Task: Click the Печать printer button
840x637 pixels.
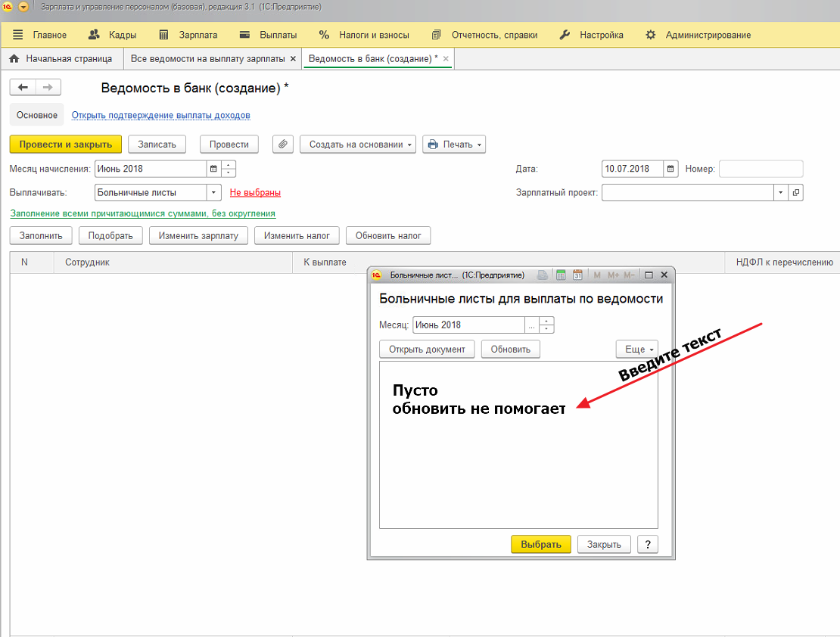Action: pyautogui.click(x=453, y=144)
